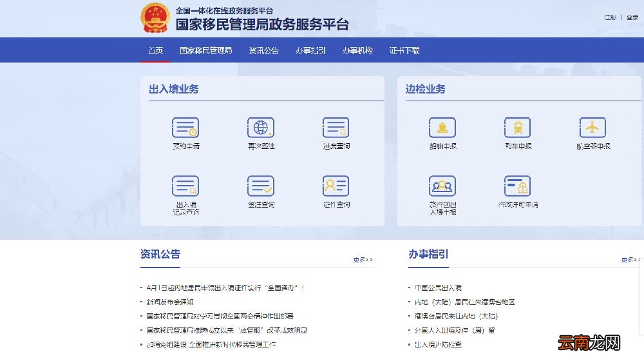Open the 列车申报 train icon
Viewport: 644px width, 361px height.
tap(518, 128)
